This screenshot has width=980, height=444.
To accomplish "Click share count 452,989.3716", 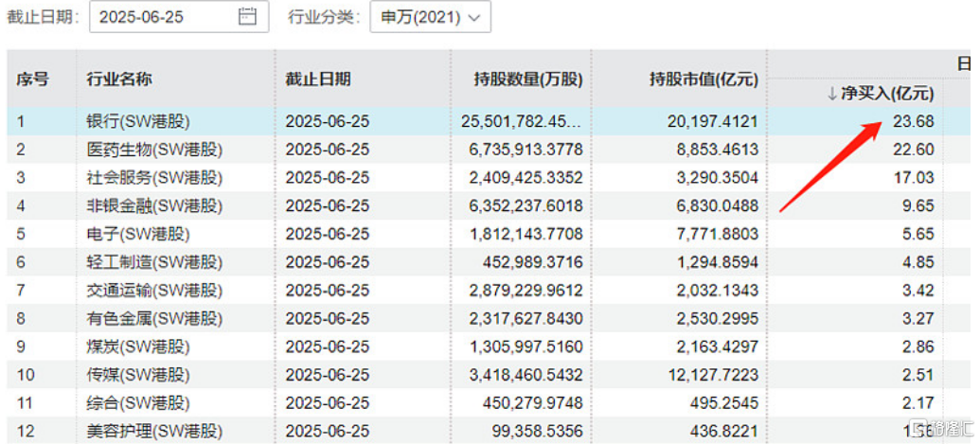I will click(x=532, y=262).
